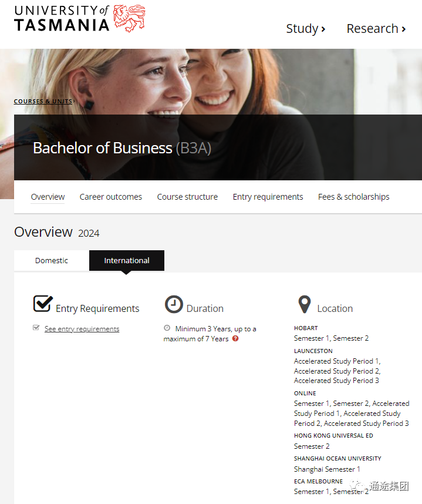Screen dimensions: 422x504
Task: View Fees & scholarships section
Action: 353,197
